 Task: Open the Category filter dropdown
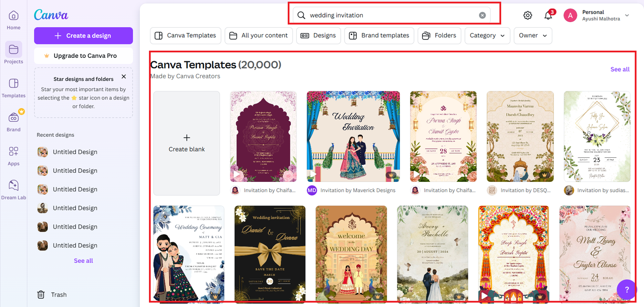488,36
